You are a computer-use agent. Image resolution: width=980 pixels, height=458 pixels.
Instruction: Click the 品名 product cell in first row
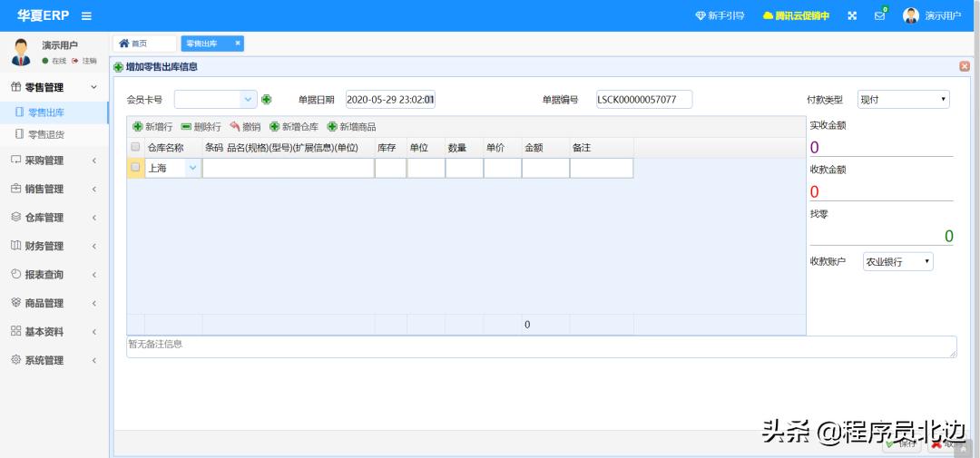coord(289,168)
